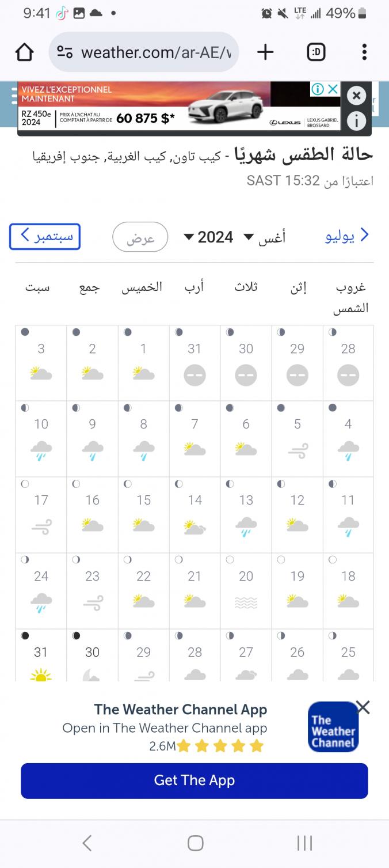
Task: Select day 20 with foggy icon
Action: (246, 590)
